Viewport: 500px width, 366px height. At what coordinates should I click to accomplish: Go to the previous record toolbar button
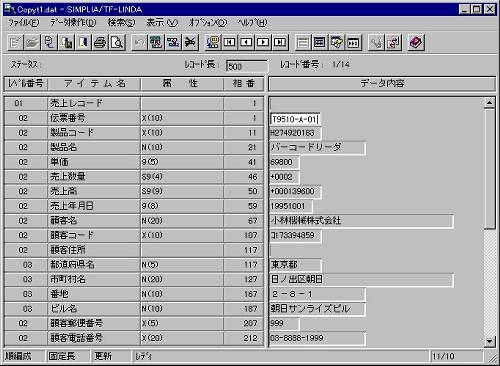246,42
